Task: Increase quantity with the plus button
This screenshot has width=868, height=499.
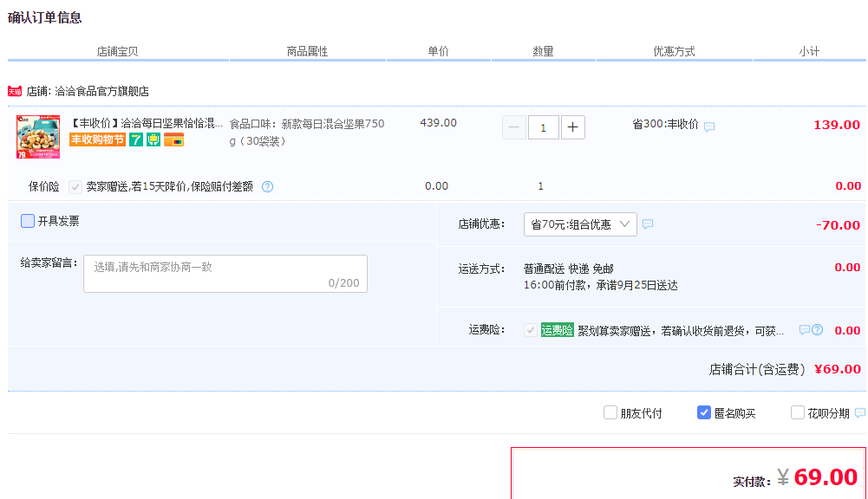Action: [573, 128]
